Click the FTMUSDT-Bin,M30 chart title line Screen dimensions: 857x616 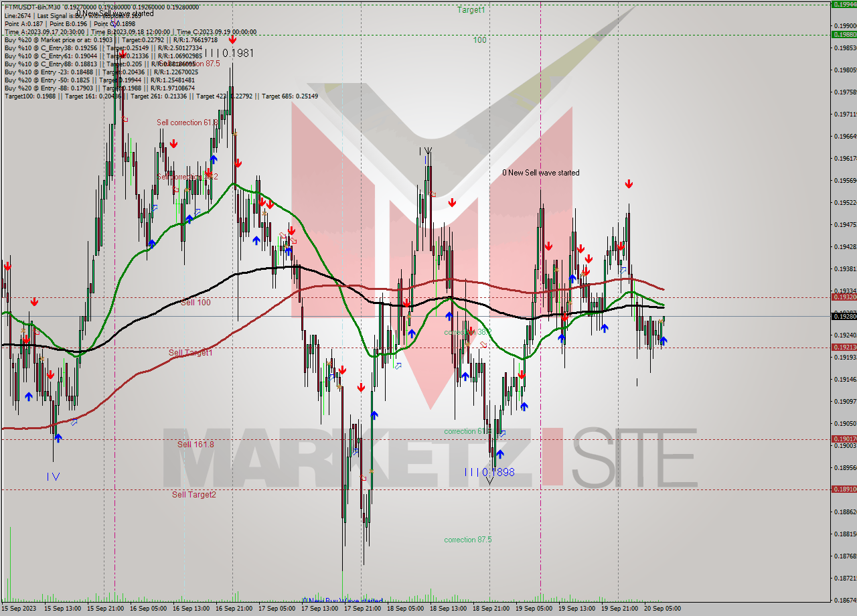102,7
